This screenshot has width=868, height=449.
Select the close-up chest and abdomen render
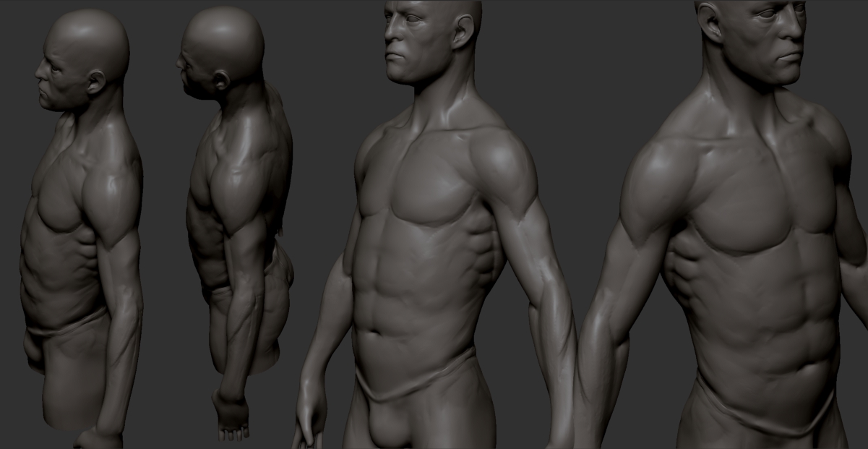(723, 224)
